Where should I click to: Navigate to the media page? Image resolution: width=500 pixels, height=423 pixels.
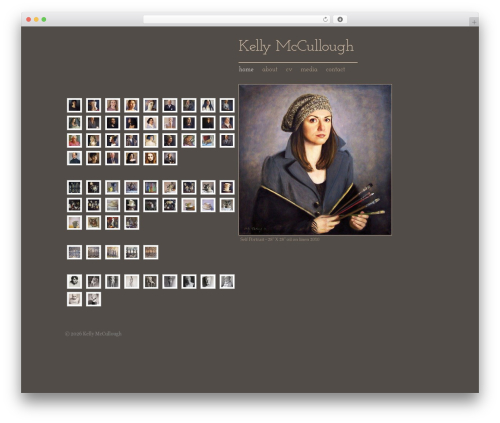pyautogui.click(x=309, y=69)
